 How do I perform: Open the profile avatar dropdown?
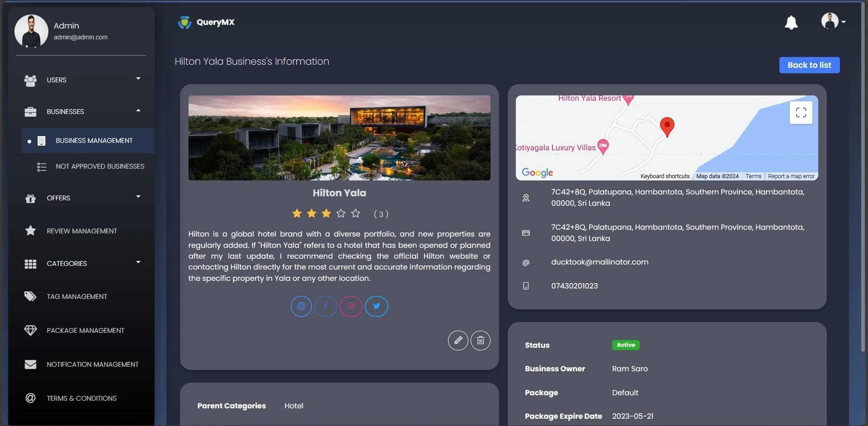coord(833,21)
